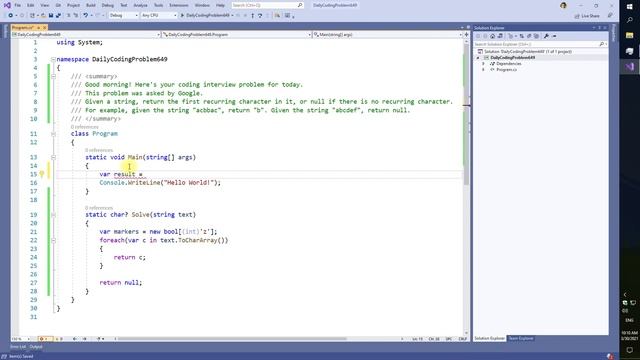Open the Help menu
Image resolution: width=640 pixels, height=360 pixels.
click(220, 5)
